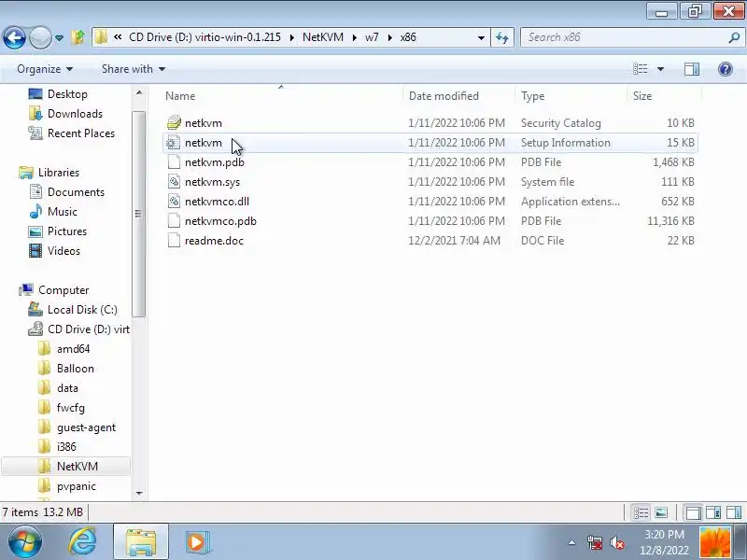Screen dimensions: 747x560
Task: Expand the view options dropdown arrow
Action: pyautogui.click(x=661, y=69)
